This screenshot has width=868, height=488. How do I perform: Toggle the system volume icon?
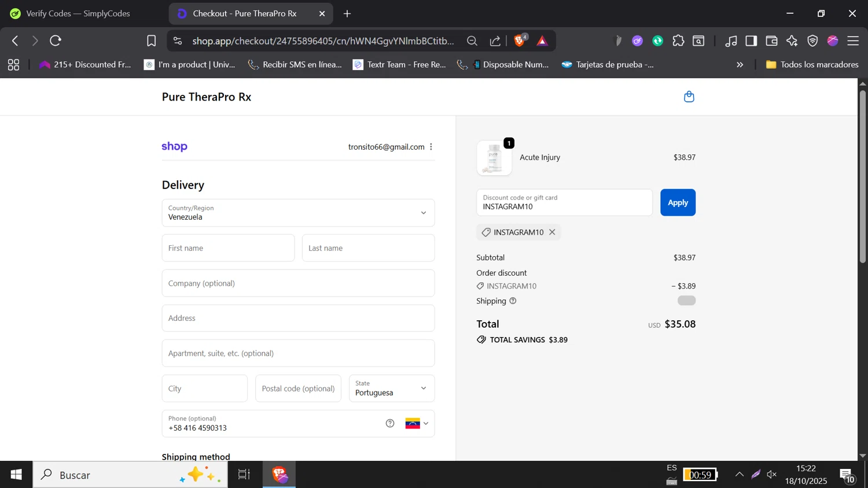click(x=772, y=475)
